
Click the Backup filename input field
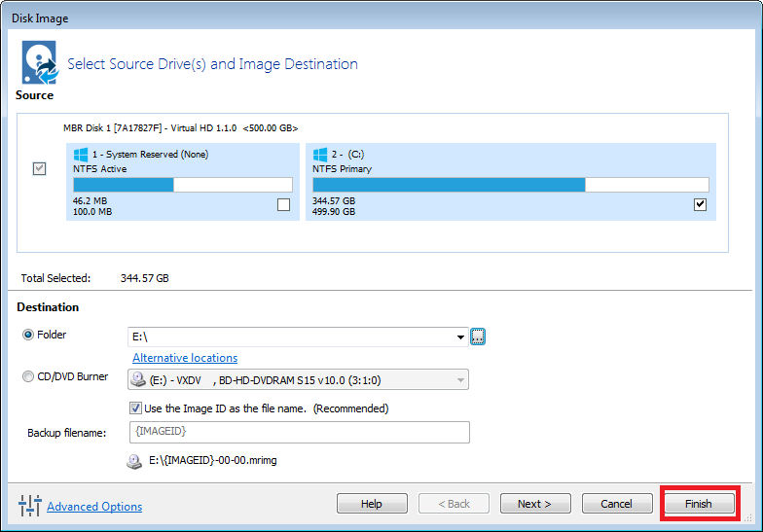click(300, 432)
